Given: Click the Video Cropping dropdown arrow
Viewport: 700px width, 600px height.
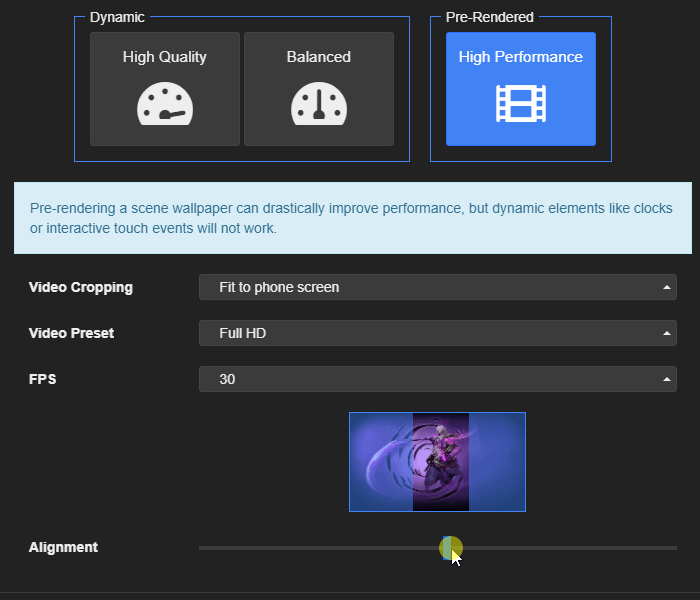Looking at the screenshot, I should [x=666, y=288].
